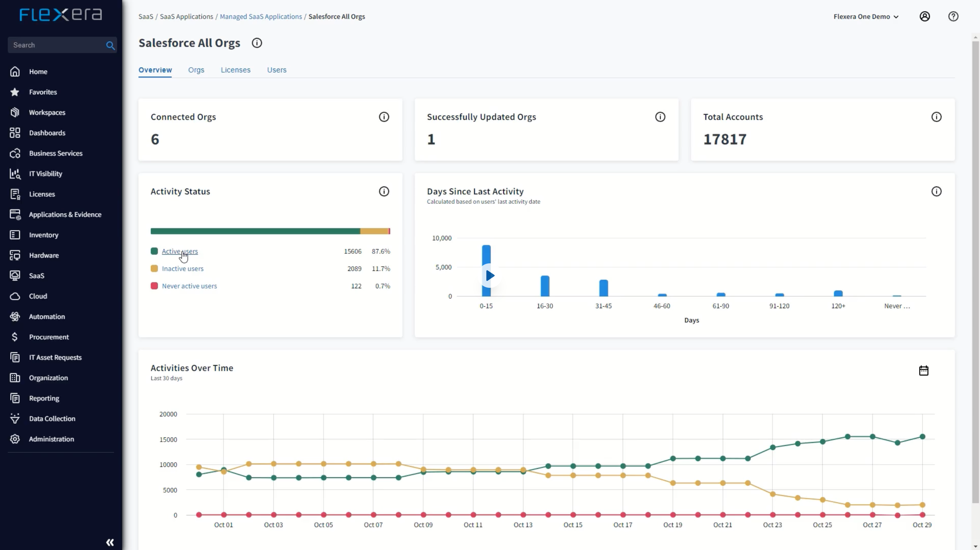980x550 pixels.
Task: Open Never active users link
Action: coord(189,286)
